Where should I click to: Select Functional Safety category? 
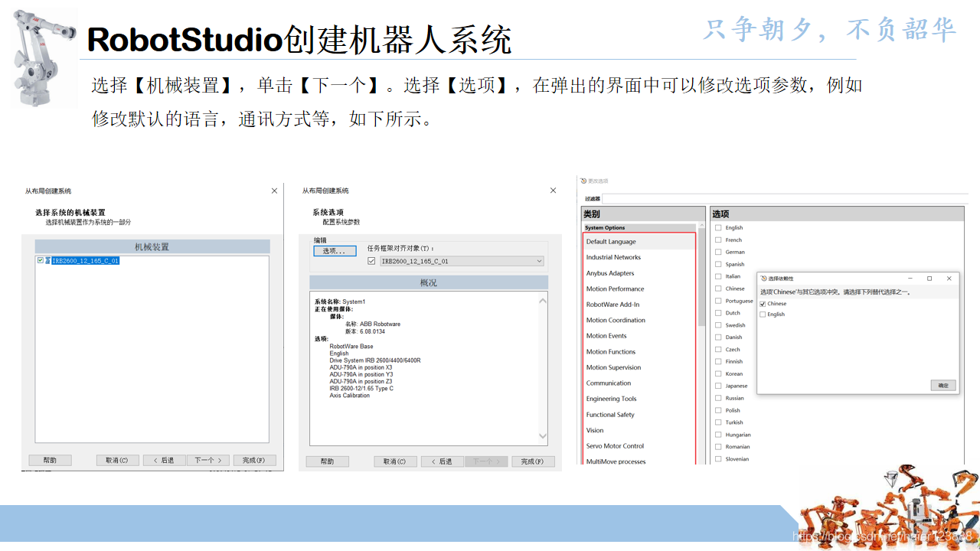639,415
